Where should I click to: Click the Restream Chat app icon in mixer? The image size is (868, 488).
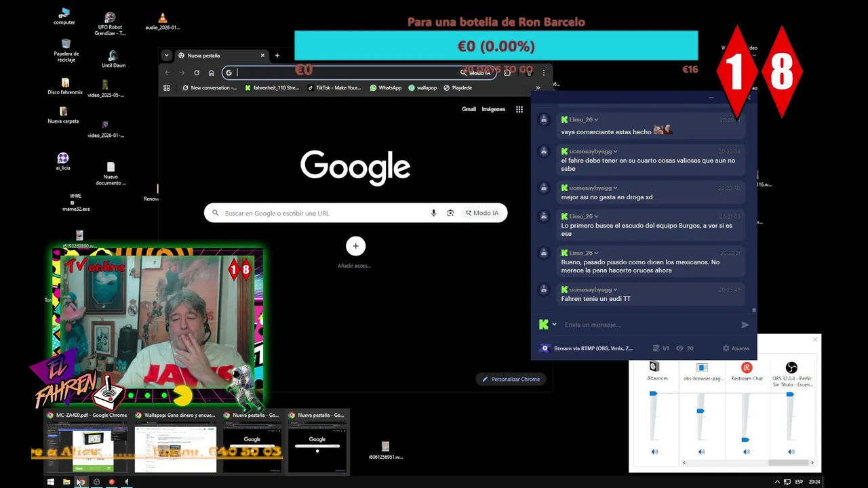pos(747,367)
